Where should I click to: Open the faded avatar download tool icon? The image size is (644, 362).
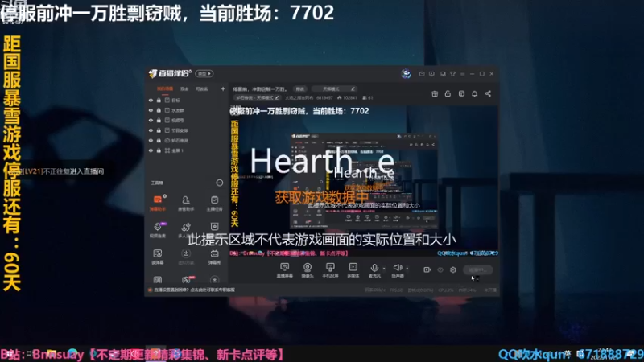pos(186,257)
